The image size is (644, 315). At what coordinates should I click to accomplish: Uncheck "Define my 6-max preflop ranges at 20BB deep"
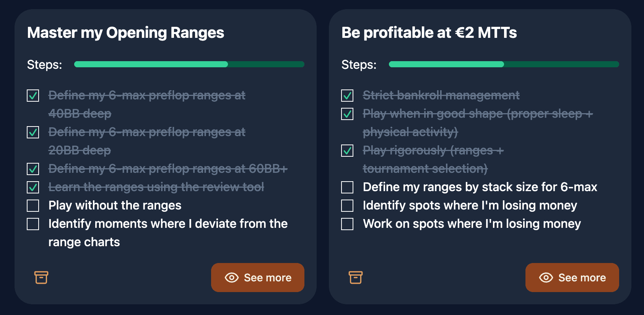coord(33,132)
